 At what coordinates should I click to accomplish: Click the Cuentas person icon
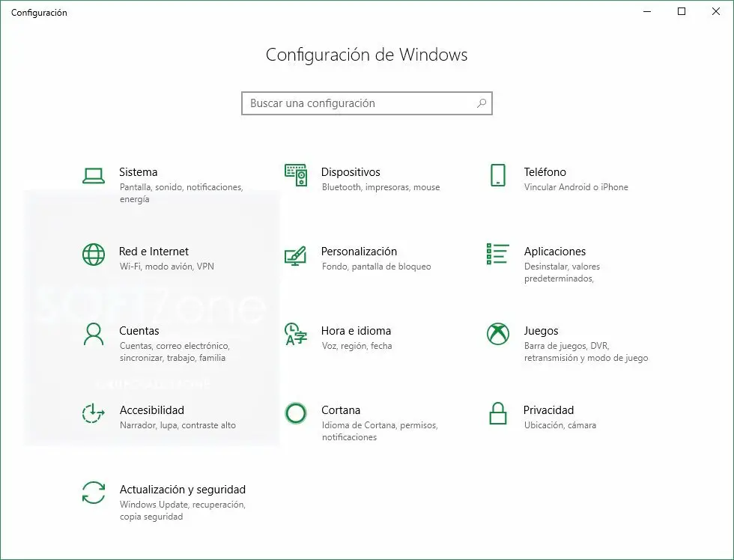click(94, 334)
